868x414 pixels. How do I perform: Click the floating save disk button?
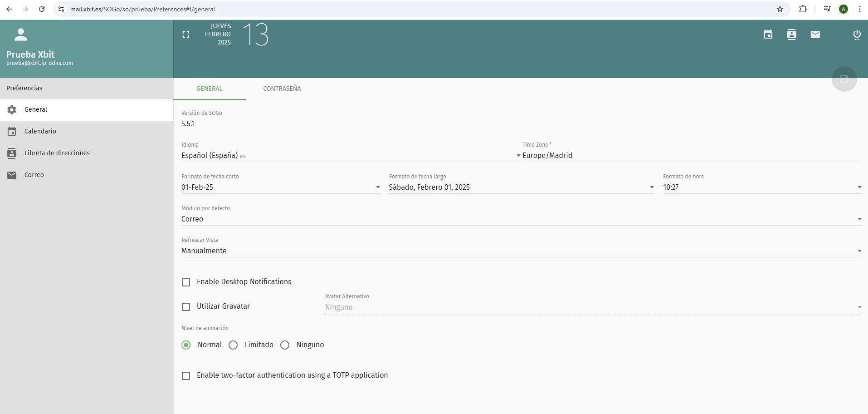tap(844, 79)
